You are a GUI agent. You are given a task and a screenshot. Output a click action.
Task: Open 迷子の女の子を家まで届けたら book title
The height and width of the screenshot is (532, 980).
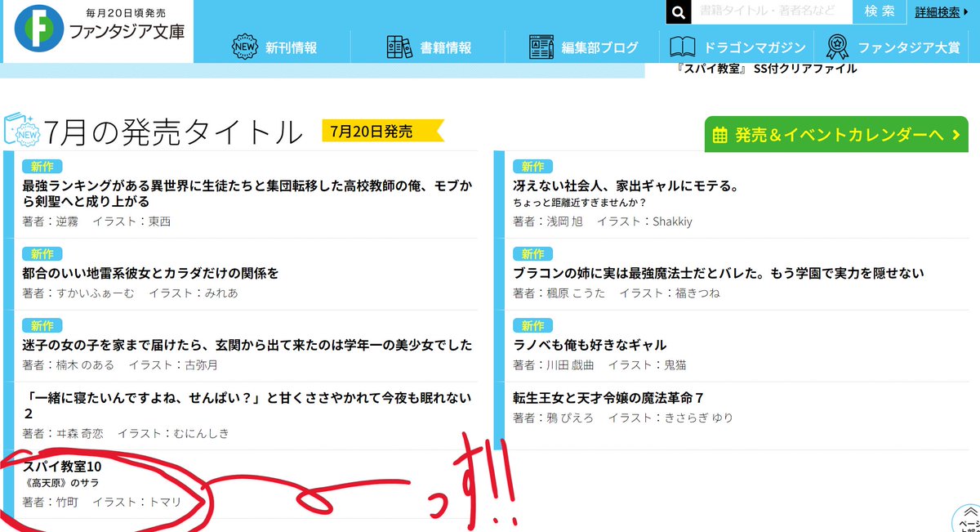[x=247, y=345]
